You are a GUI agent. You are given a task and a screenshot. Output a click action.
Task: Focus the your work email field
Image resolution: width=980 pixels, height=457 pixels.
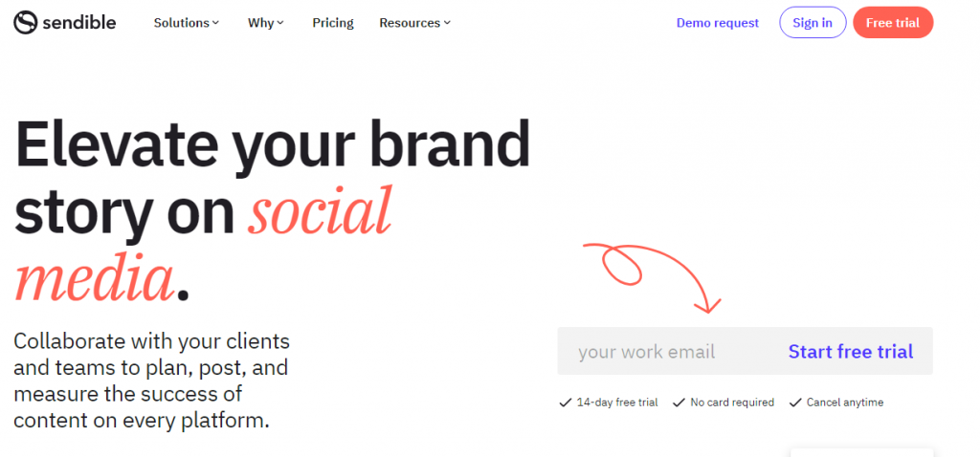click(667, 352)
